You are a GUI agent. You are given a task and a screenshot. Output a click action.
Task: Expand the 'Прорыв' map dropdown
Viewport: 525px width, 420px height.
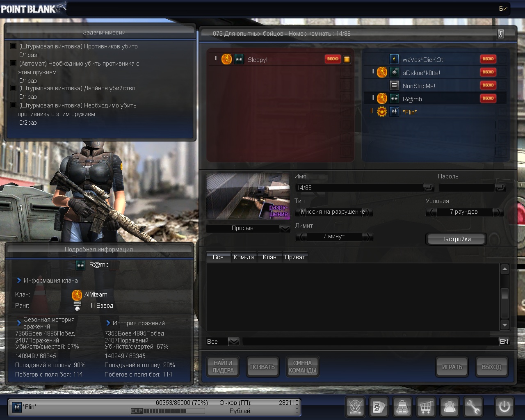click(285, 228)
